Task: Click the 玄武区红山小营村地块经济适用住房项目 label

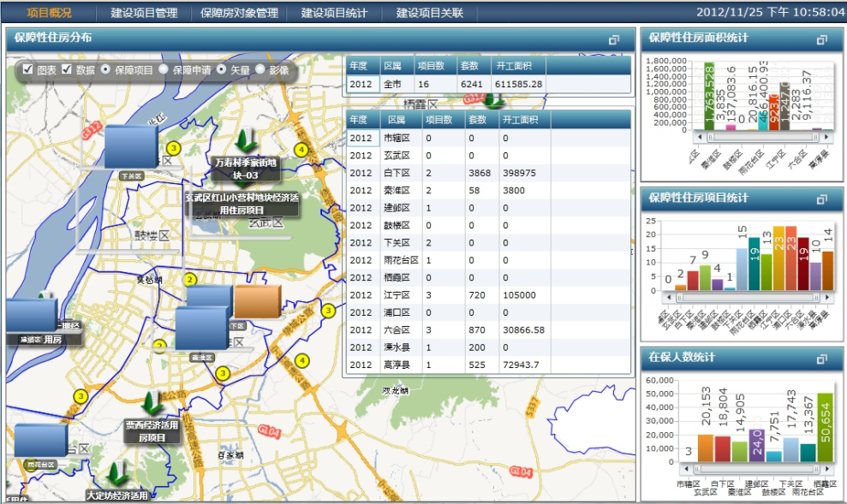Action: [242, 204]
